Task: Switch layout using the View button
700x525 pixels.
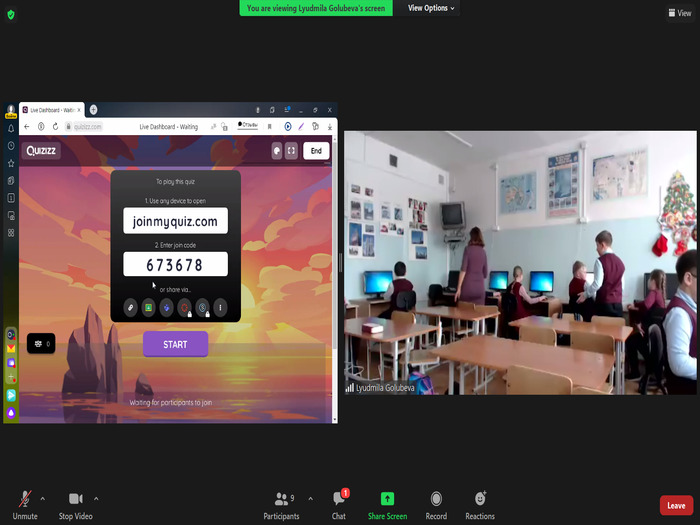Action: pyautogui.click(x=679, y=13)
